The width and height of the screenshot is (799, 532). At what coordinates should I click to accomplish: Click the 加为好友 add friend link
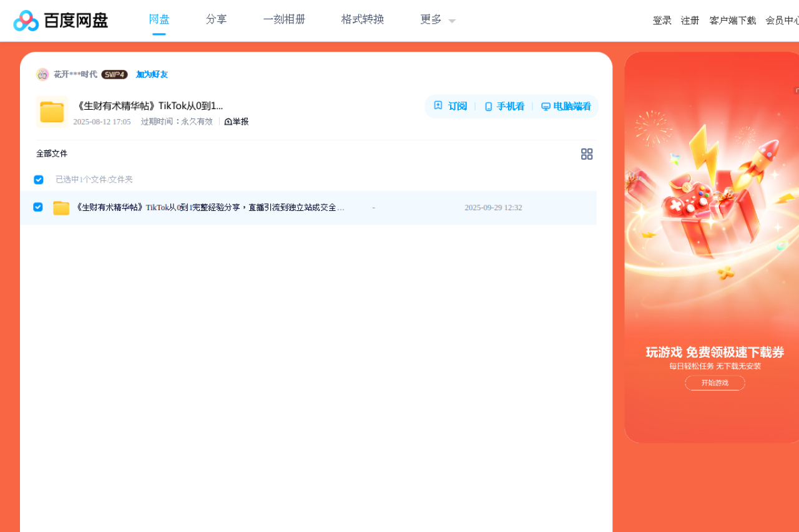[x=152, y=74]
